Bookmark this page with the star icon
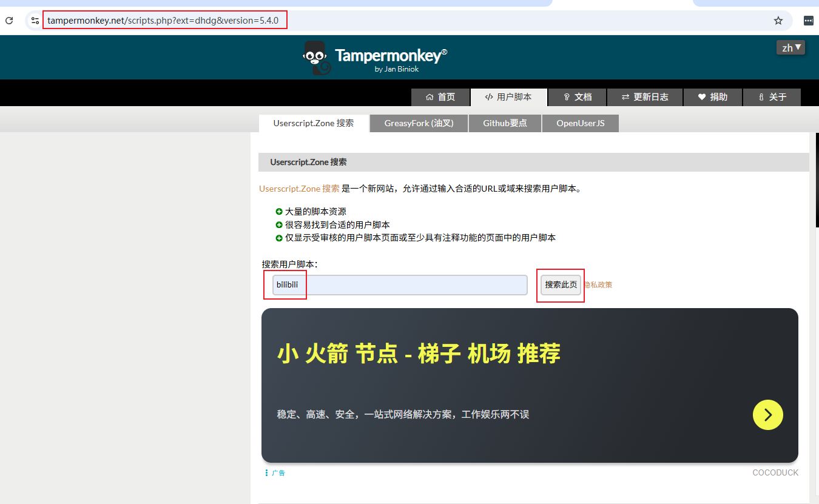The image size is (819, 504). click(778, 21)
